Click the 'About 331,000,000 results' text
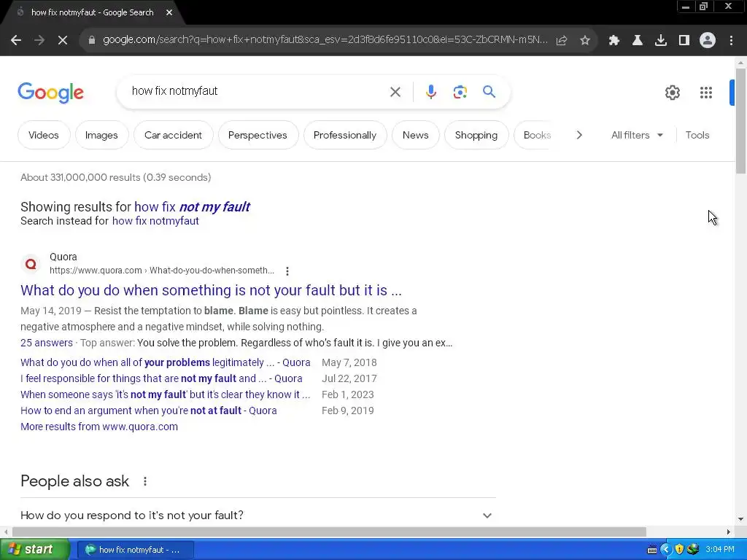The height and width of the screenshot is (560, 747). pyautogui.click(x=116, y=178)
